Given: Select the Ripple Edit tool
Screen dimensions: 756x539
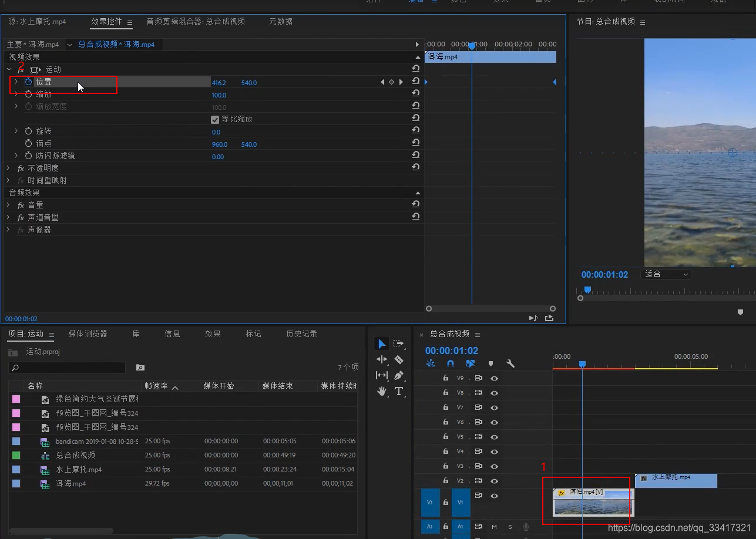Looking at the screenshot, I should tap(382, 359).
